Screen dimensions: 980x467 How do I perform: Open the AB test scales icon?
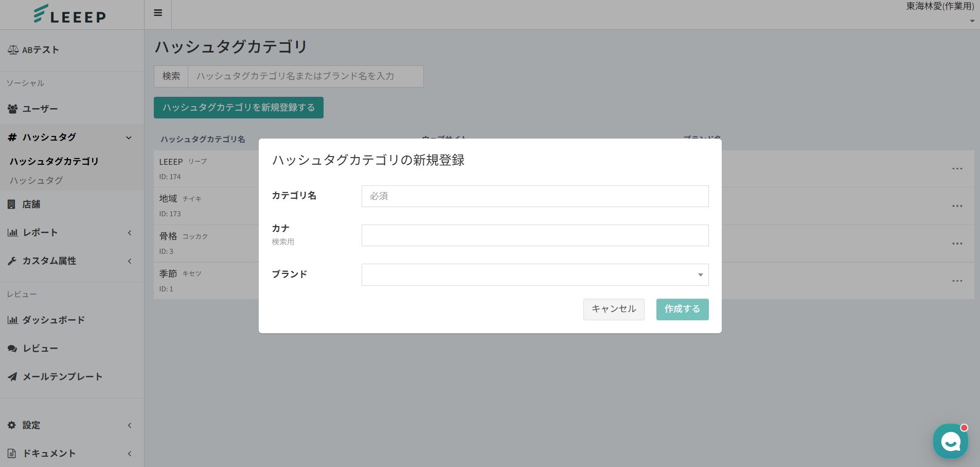coord(13,50)
